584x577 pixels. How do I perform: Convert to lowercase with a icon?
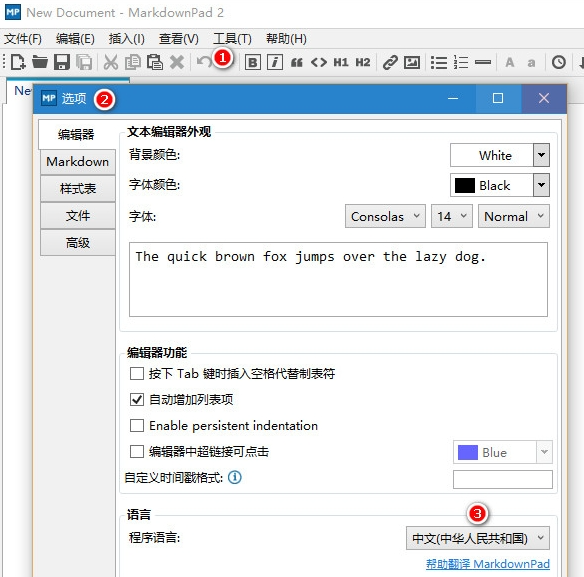coord(531,63)
